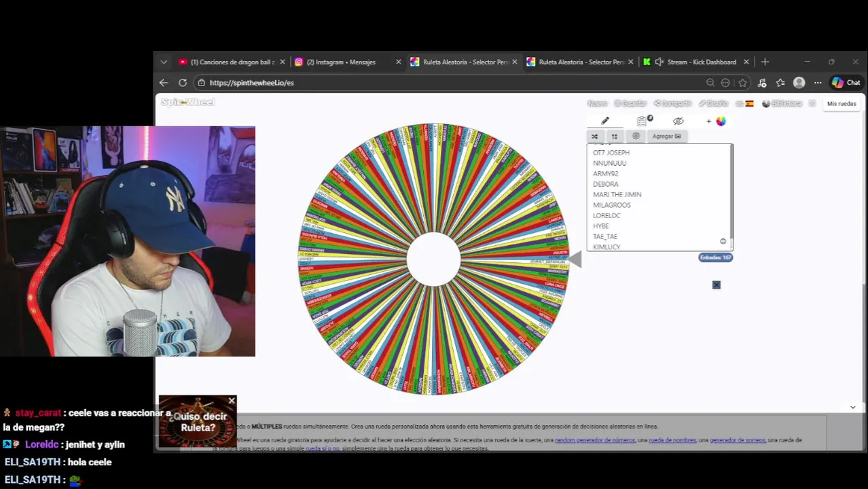Select the ARMY92 entry
Screen dimensions: 868x489
pos(605,174)
